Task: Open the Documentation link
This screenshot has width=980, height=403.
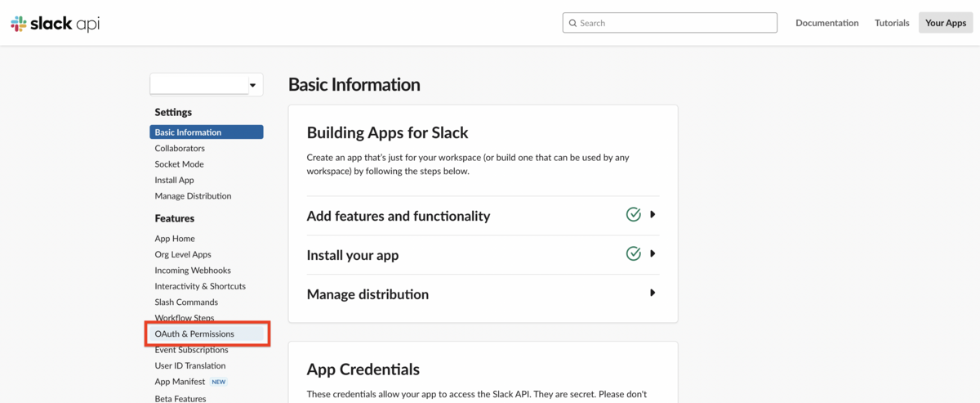Action: point(827,23)
